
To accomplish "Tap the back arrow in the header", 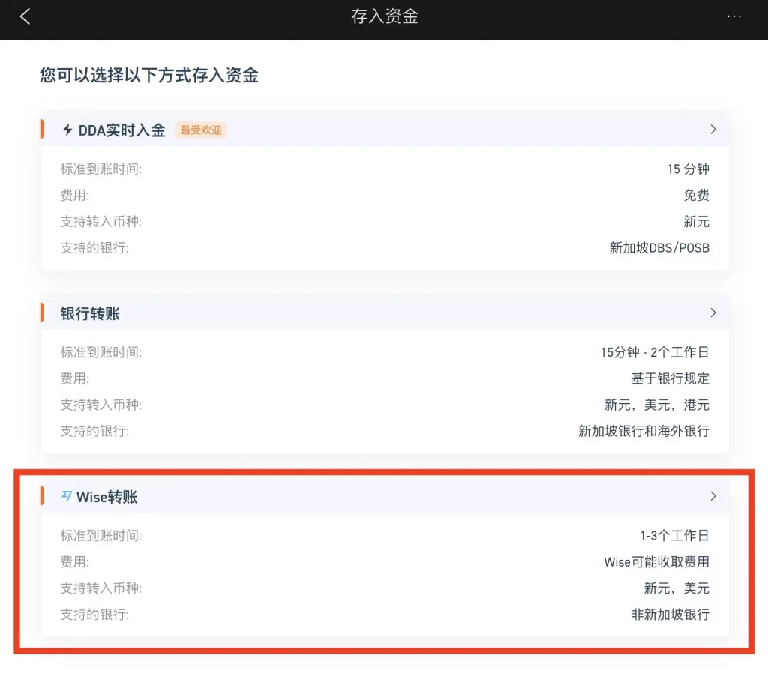I will click(25, 17).
